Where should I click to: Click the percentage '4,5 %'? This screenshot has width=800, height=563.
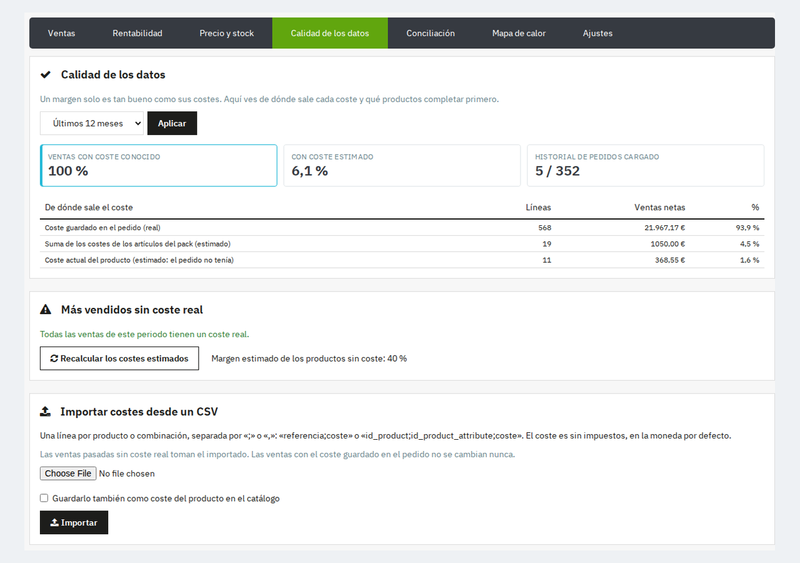(x=749, y=244)
